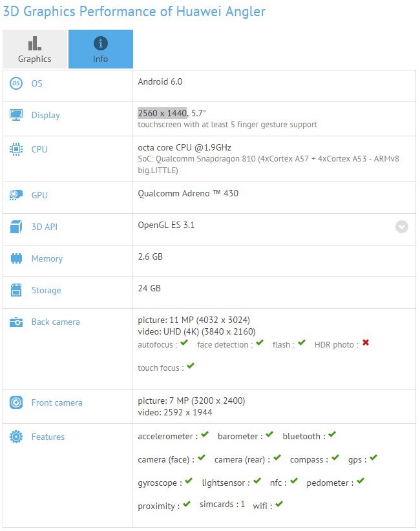Image resolution: width=420 pixels, height=531 pixels.
Task: Click the Front camera lens icon
Action: pyautogui.click(x=16, y=402)
